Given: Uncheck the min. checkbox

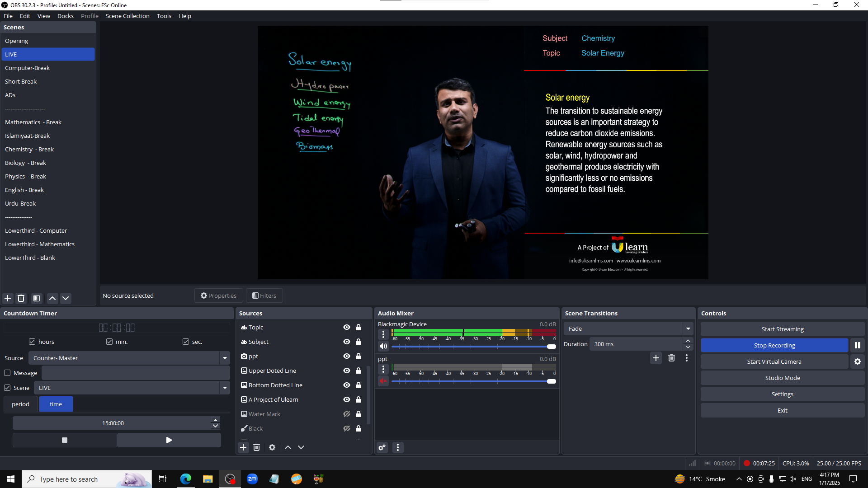Looking at the screenshot, I should (x=109, y=342).
